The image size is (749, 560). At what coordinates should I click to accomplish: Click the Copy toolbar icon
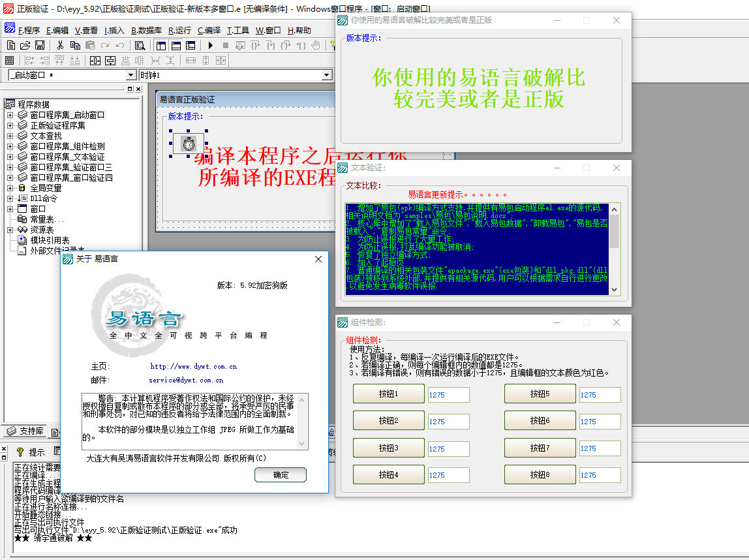pyautogui.click(x=75, y=46)
